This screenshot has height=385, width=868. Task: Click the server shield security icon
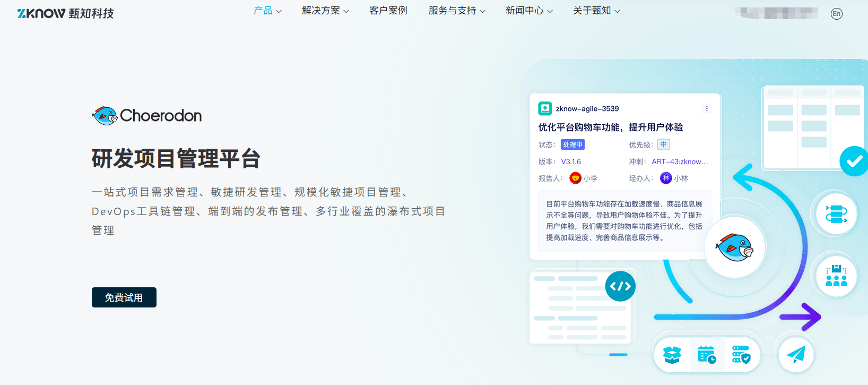coord(741,354)
